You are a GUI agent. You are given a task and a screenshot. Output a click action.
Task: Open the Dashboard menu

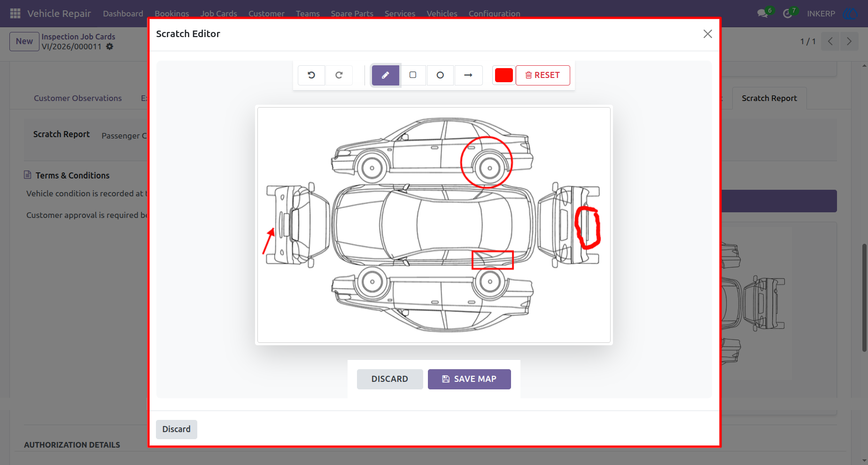123,14
